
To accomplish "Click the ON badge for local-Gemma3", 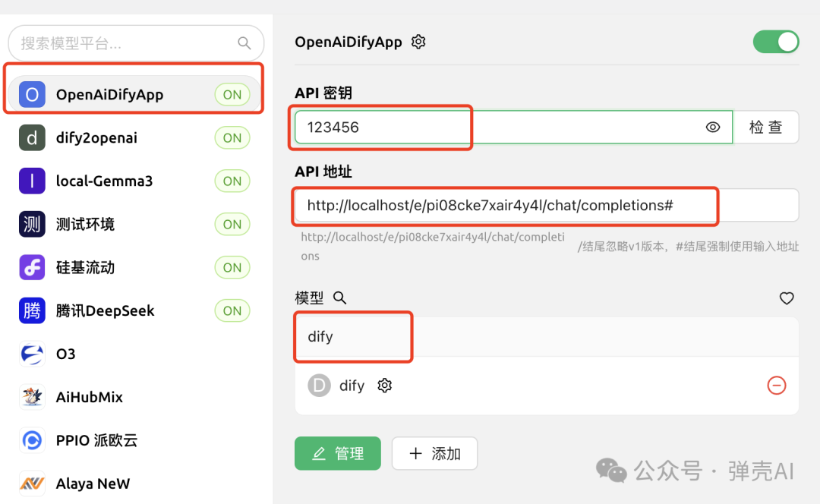I will [232, 181].
